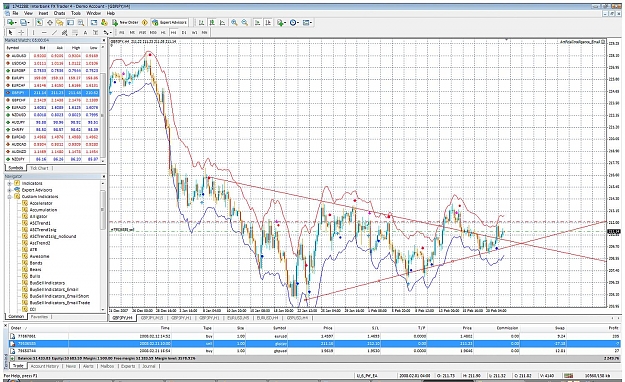Switch timeframe to H1

pos(163,33)
